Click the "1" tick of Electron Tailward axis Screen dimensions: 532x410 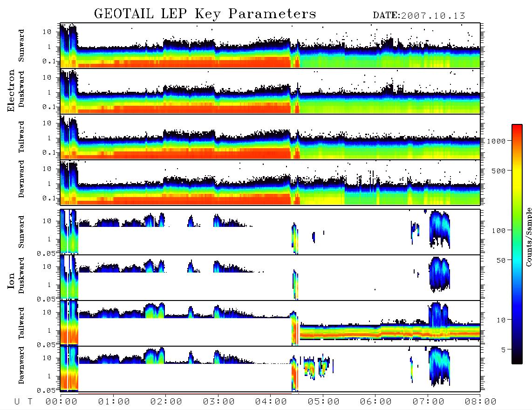pos(49,138)
